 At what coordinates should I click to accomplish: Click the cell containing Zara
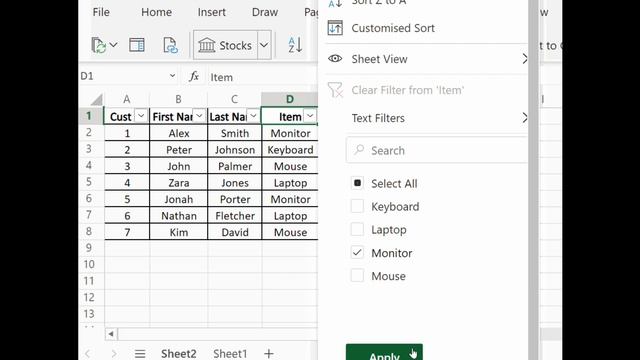click(x=178, y=182)
